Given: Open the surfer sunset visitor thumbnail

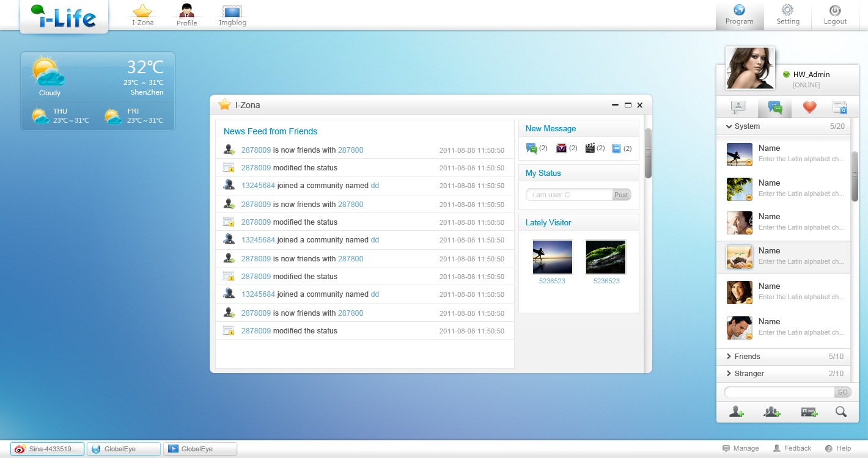Looking at the screenshot, I should pyautogui.click(x=553, y=257).
